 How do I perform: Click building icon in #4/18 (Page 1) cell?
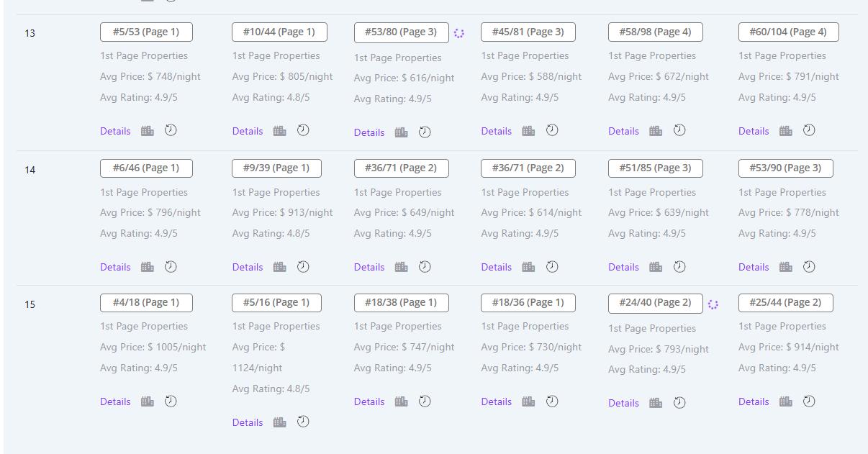[148, 401]
